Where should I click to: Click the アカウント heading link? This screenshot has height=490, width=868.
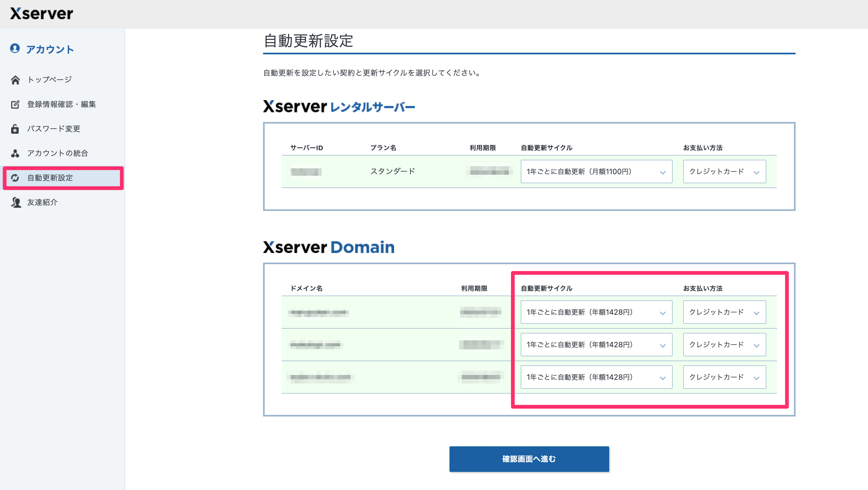tap(50, 49)
